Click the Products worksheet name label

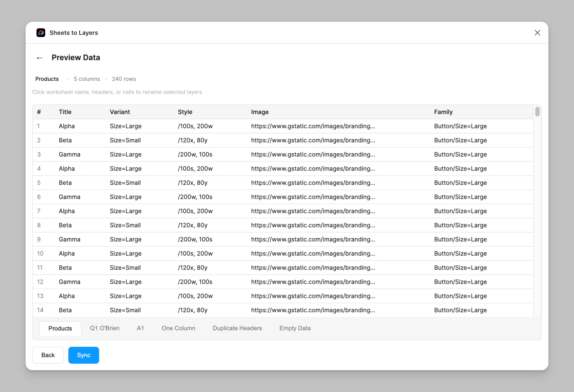47,79
